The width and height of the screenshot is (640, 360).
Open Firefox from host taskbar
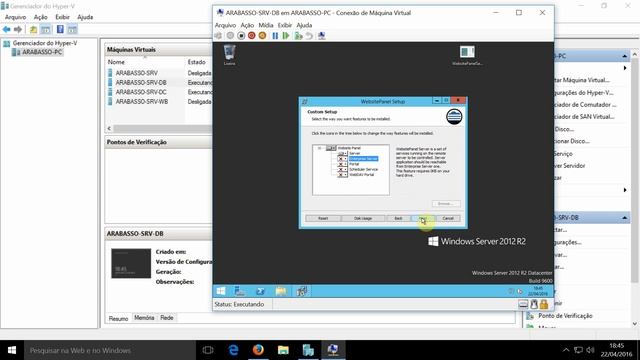258,350
